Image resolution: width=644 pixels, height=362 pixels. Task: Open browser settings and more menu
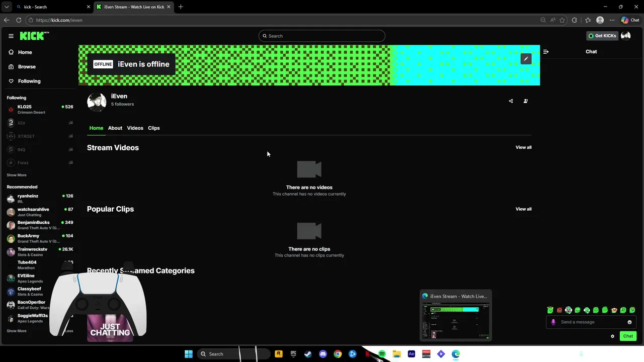[612, 20]
